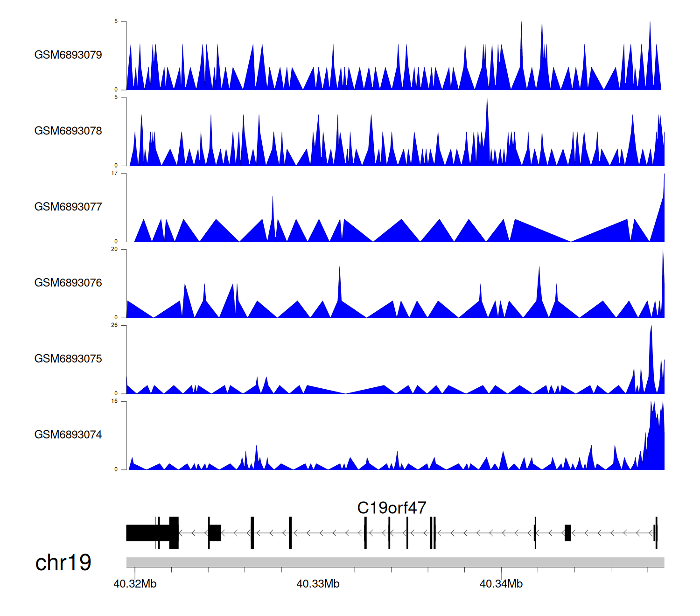This screenshot has height=616, width=700.
Task: Click the y-axis maximum label 26
Action: point(114,325)
